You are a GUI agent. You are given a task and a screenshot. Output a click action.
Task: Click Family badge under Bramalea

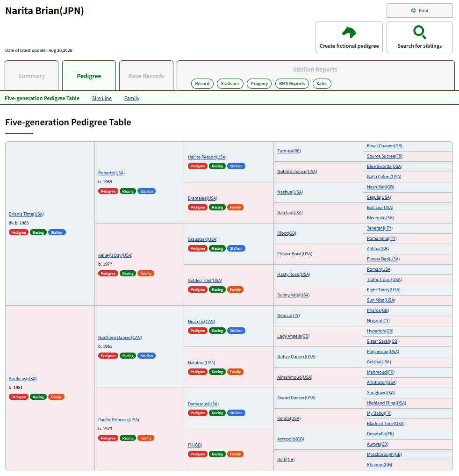point(235,207)
